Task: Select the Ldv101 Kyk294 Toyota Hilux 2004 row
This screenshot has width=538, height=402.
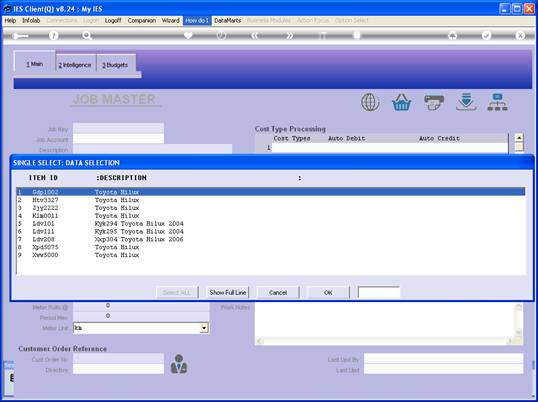Action: (x=271, y=223)
